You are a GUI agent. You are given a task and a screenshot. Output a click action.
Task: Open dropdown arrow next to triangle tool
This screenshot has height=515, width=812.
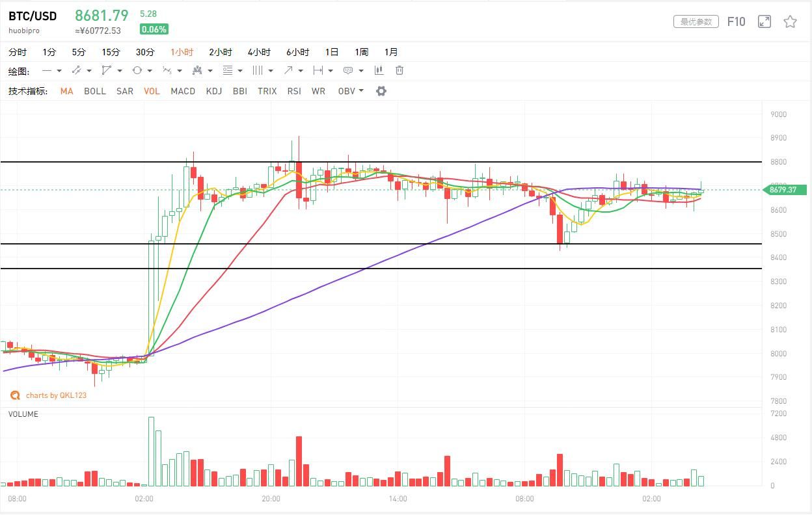pos(120,70)
